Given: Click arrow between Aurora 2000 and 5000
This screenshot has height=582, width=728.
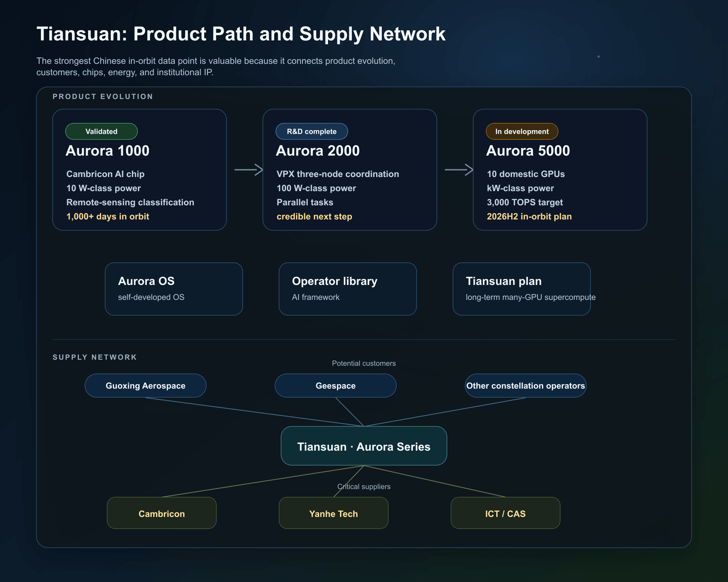Looking at the screenshot, I should [459, 170].
